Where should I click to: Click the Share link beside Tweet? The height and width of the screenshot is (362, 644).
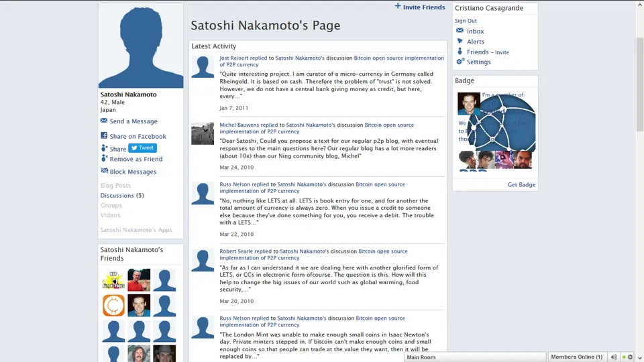(118, 149)
